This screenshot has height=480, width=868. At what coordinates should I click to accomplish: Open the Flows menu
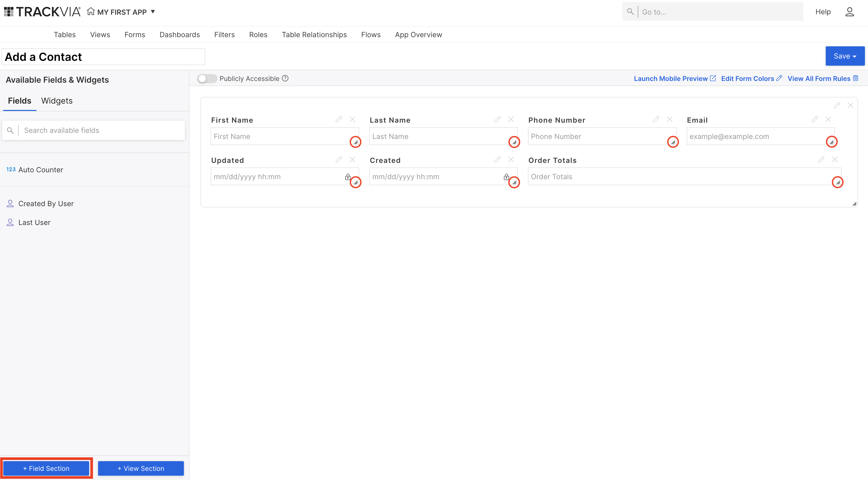pos(371,35)
